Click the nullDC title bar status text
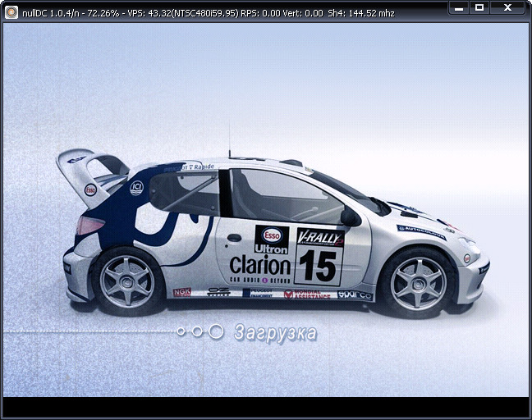 coord(209,13)
